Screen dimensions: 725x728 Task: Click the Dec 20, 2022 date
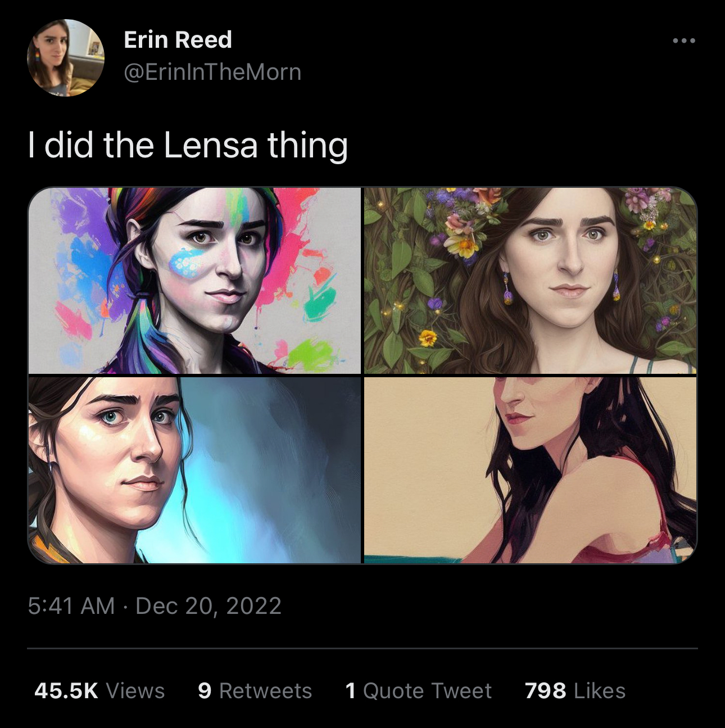point(209,606)
